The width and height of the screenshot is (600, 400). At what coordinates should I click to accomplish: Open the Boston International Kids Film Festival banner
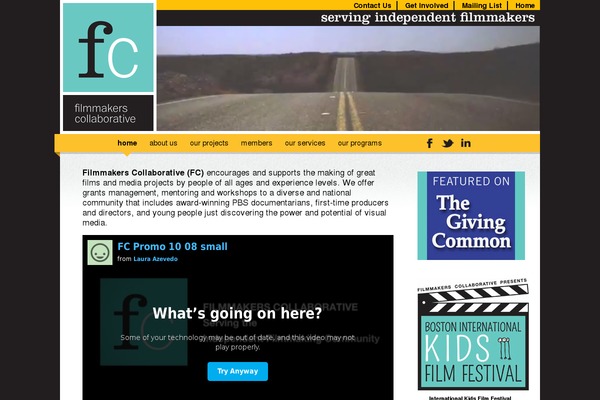[473, 334]
